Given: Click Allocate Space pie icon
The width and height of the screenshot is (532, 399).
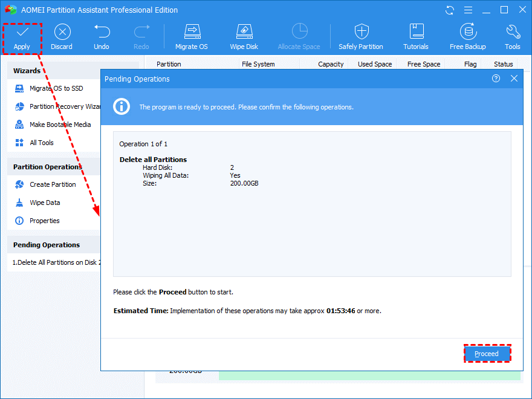Looking at the screenshot, I should [299, 31].
